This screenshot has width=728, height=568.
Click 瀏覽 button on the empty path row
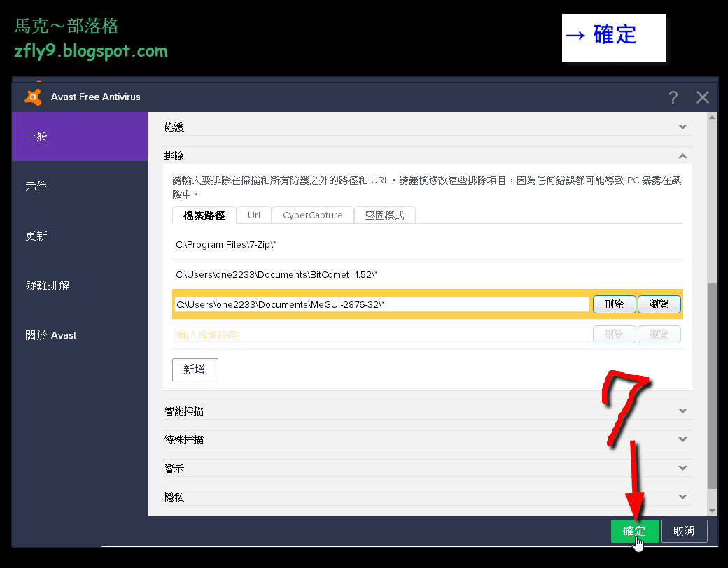tap(659, 334)
